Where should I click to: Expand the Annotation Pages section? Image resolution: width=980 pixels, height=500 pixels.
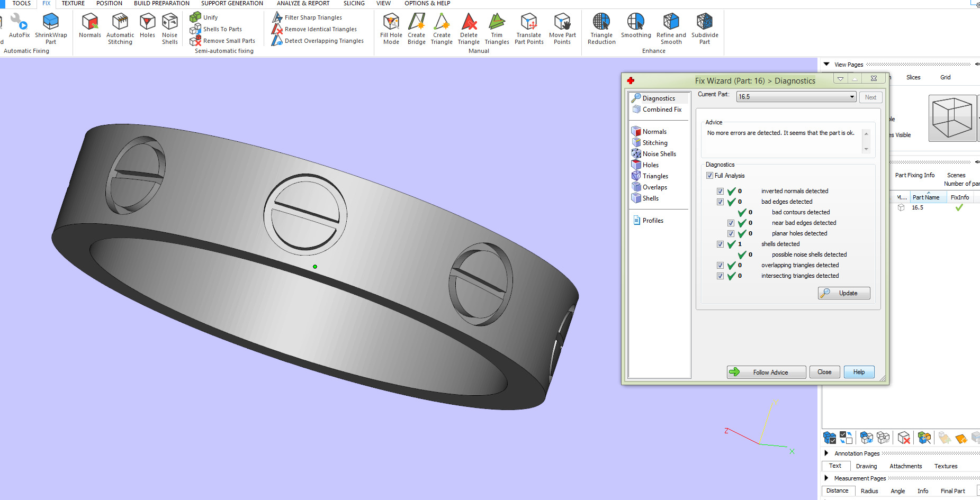[x=826, y=453]
